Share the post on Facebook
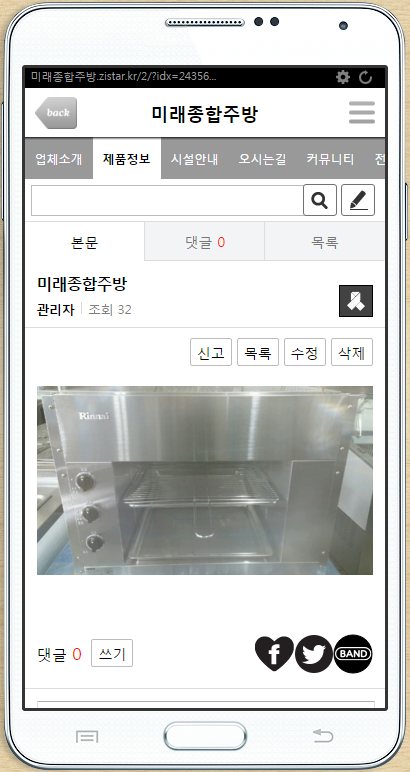 [274, 653]
